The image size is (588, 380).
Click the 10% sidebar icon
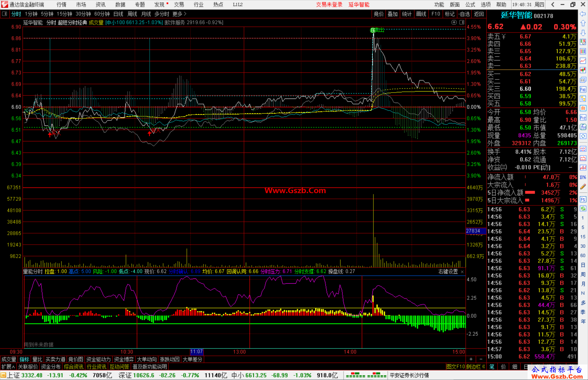pos(583,177)
